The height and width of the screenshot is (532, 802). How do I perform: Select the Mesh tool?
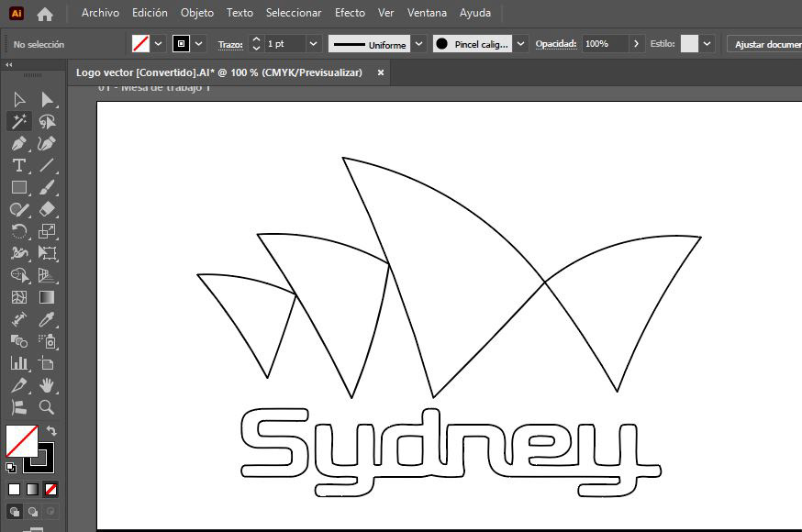pos(19,297)
